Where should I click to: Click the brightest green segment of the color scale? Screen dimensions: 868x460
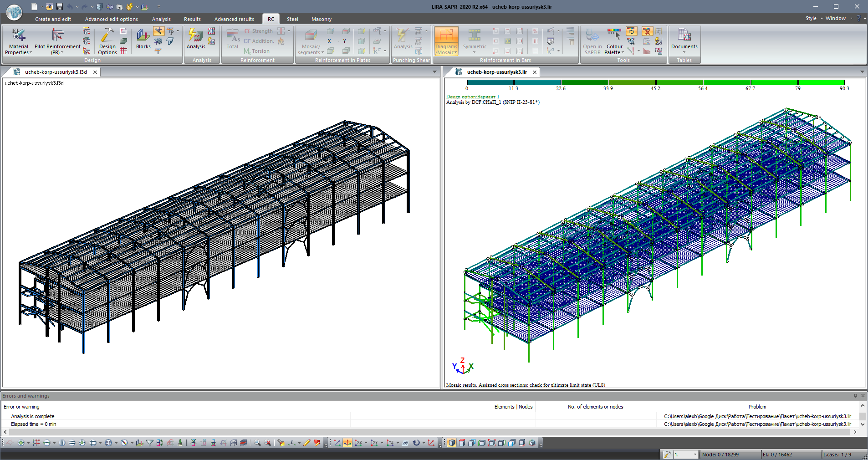(x=821, y=82)
